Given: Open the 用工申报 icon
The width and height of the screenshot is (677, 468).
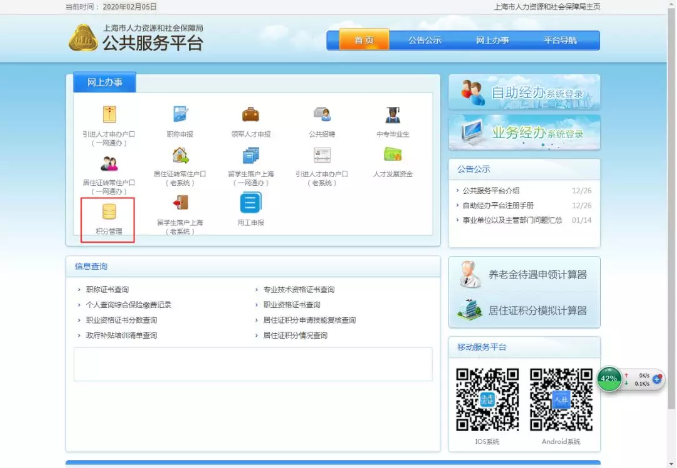Looking at the screenshot, I should 250,203.
